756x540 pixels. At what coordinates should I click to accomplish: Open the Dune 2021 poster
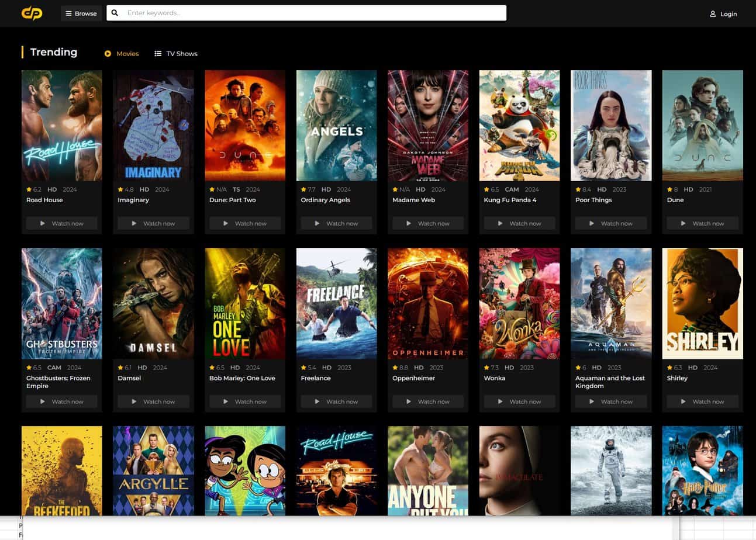703,126
